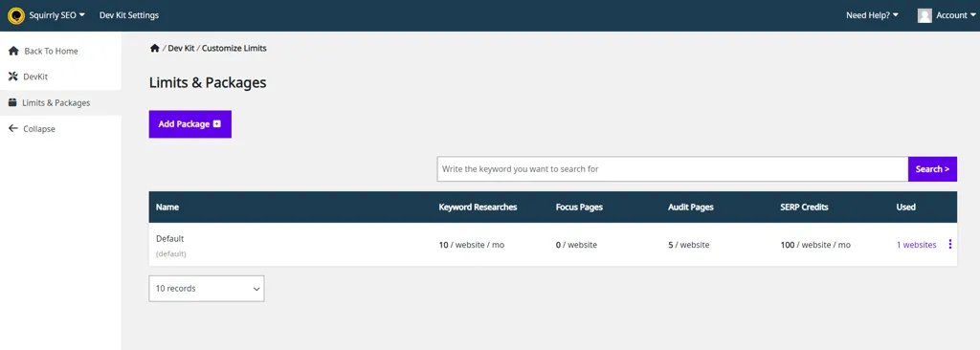The image size is (980, 350).
Task: Click the Add Package button
Action: click(x=190, y=124)
